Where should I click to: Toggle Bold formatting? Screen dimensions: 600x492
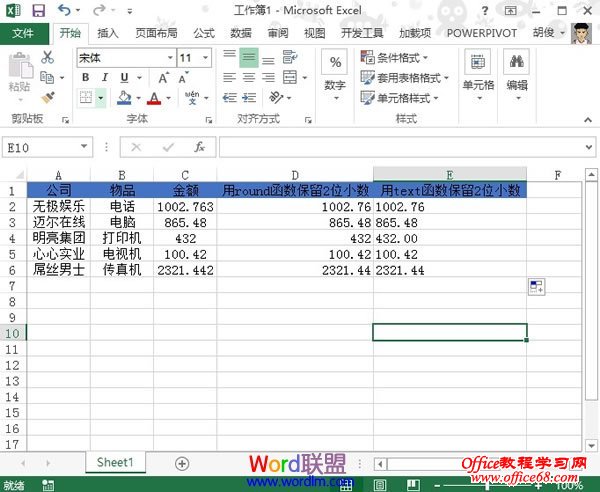pos(86,77)
